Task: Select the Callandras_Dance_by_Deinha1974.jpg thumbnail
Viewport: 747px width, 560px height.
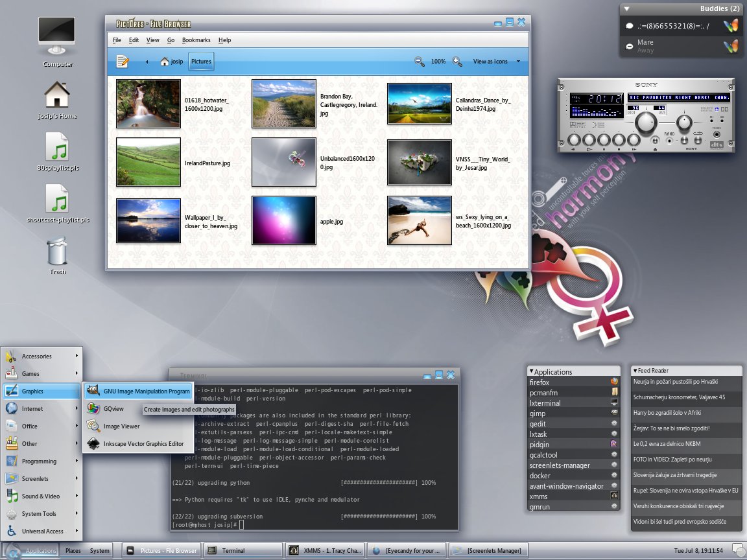Action: click(420, 103)
